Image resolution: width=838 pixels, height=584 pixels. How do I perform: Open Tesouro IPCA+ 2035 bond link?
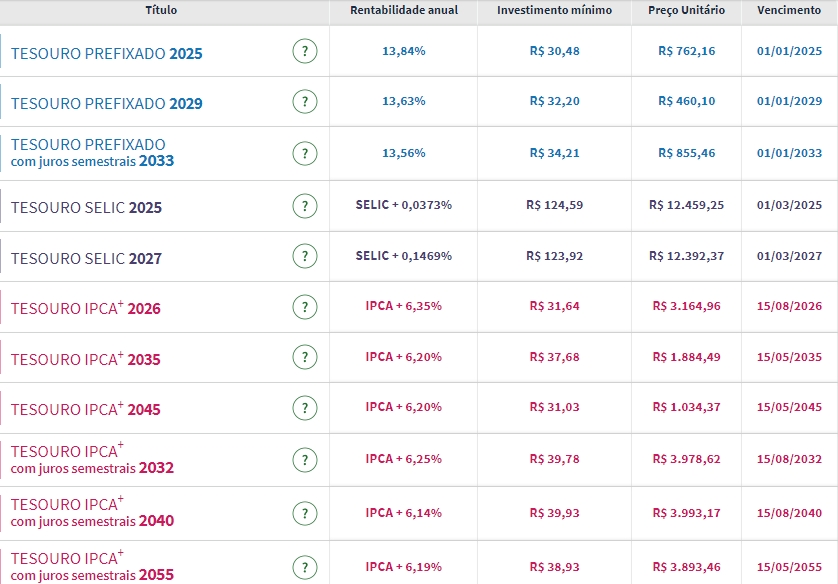(85, 359)
